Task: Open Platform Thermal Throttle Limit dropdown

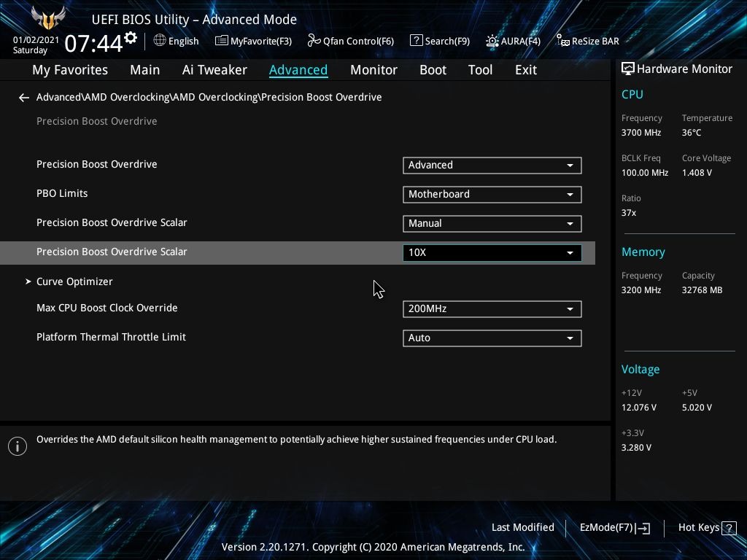Action: 492,338
